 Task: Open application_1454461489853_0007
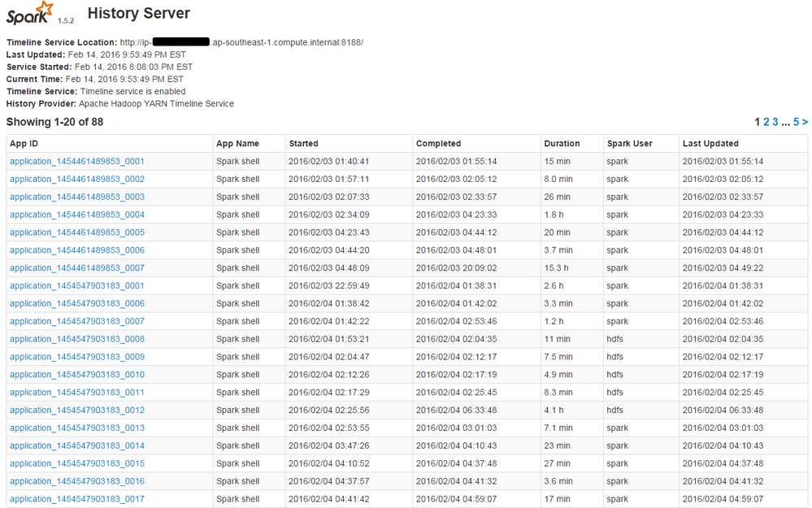coord(76,267)
